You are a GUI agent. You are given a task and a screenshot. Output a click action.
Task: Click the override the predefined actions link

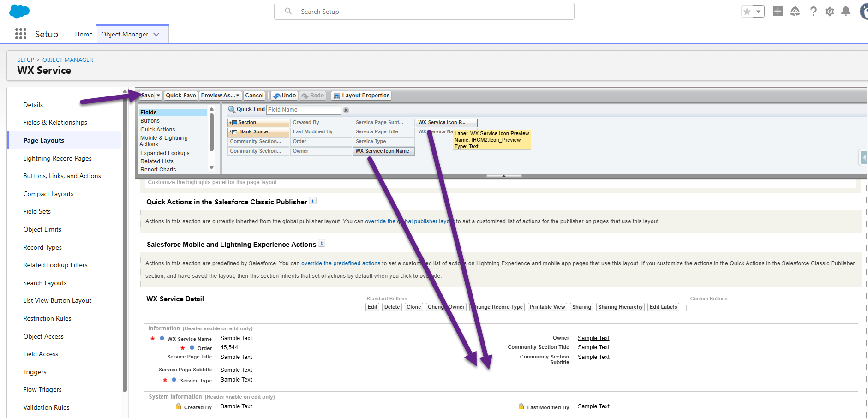pos(341,263)
